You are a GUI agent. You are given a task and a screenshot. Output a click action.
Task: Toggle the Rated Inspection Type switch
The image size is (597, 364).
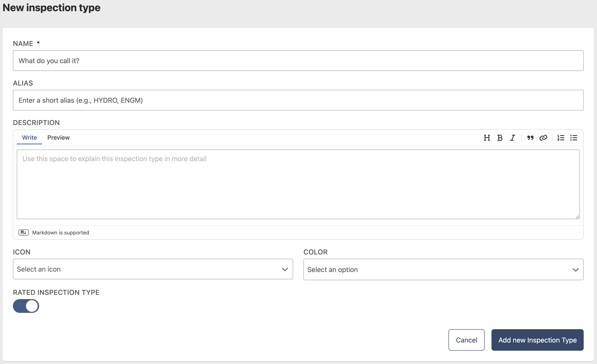pyautogui.click(x=26, y=306)
